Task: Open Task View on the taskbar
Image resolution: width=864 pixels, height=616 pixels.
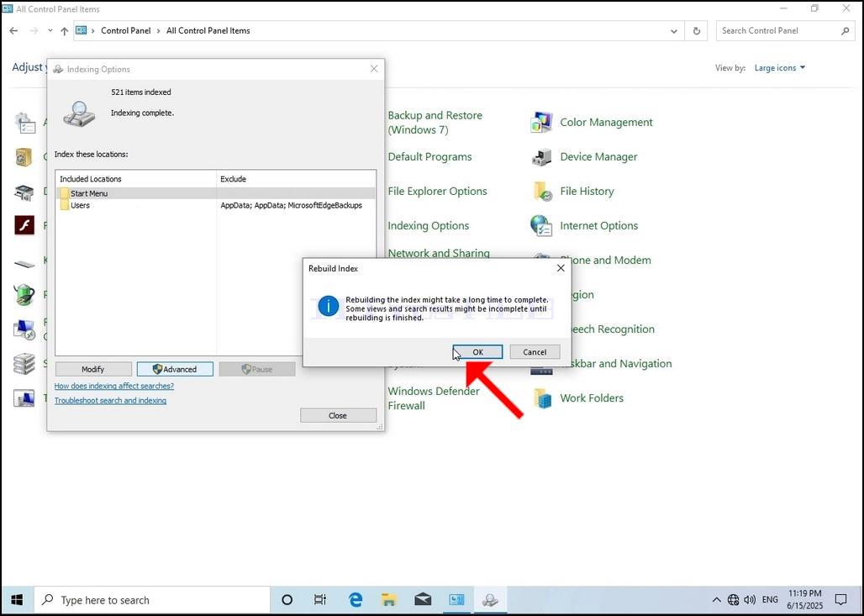Action: (319, 600)
